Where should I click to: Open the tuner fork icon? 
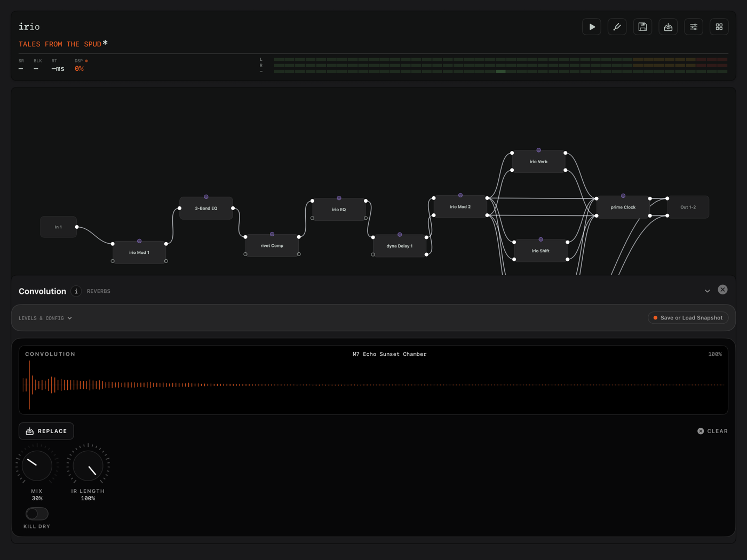click(x=617, y=27)
